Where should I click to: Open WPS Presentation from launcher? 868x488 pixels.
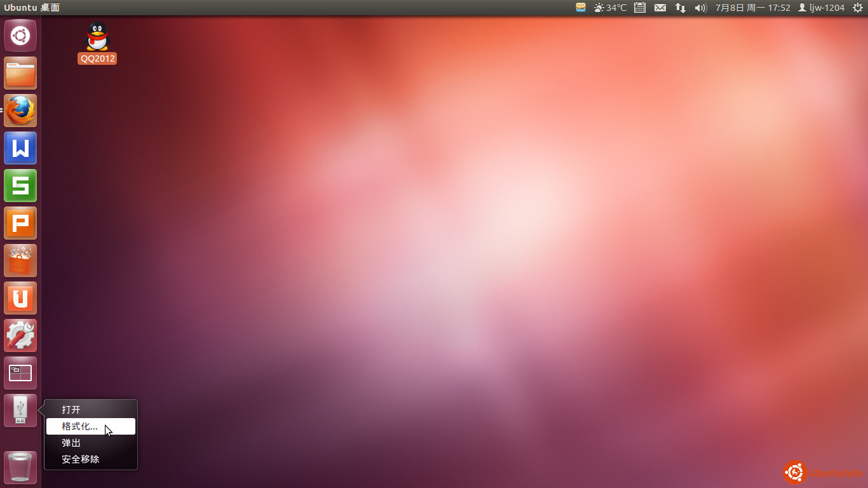click(20, 223)
